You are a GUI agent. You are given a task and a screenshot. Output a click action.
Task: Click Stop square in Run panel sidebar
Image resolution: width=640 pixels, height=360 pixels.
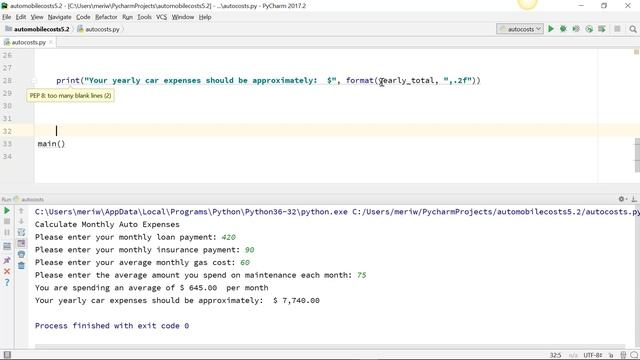pyautogui.click(x=7, y=221)
